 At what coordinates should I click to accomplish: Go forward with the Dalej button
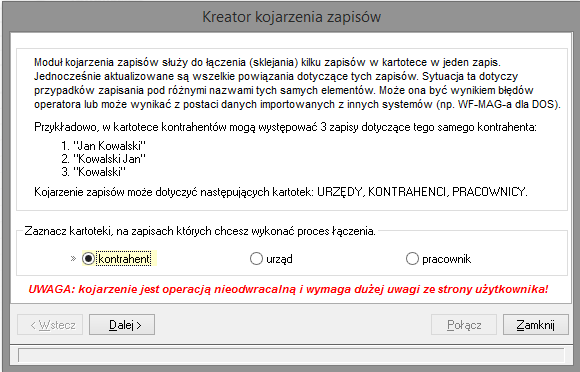pos(122,325)
